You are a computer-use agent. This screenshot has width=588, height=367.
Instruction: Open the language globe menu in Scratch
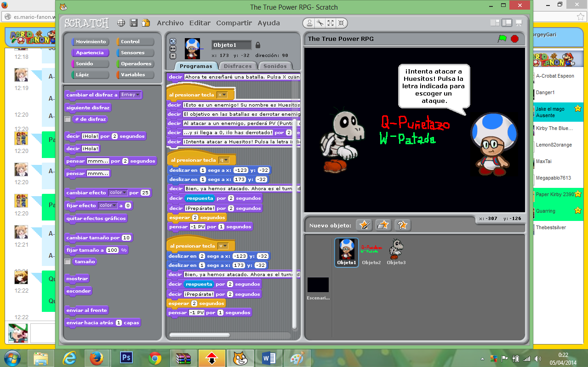tap(121, 23)
